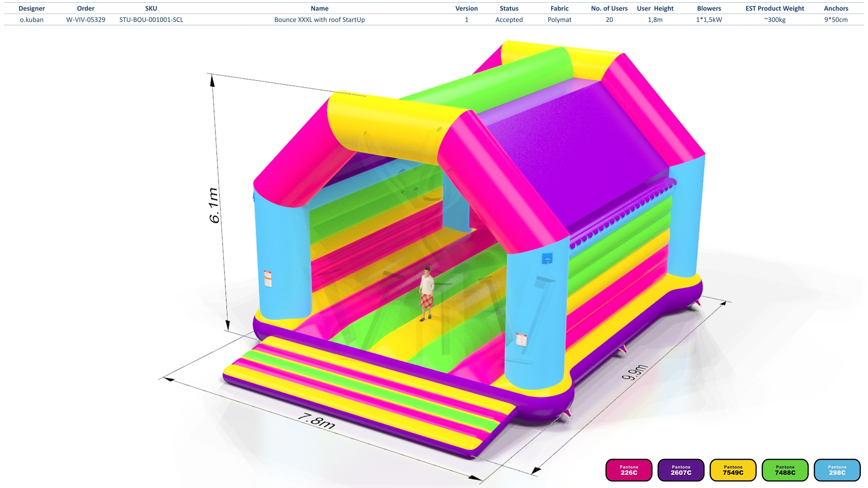868x488 pixels.
Task: Click the Fabric column header
Action: 560,8
